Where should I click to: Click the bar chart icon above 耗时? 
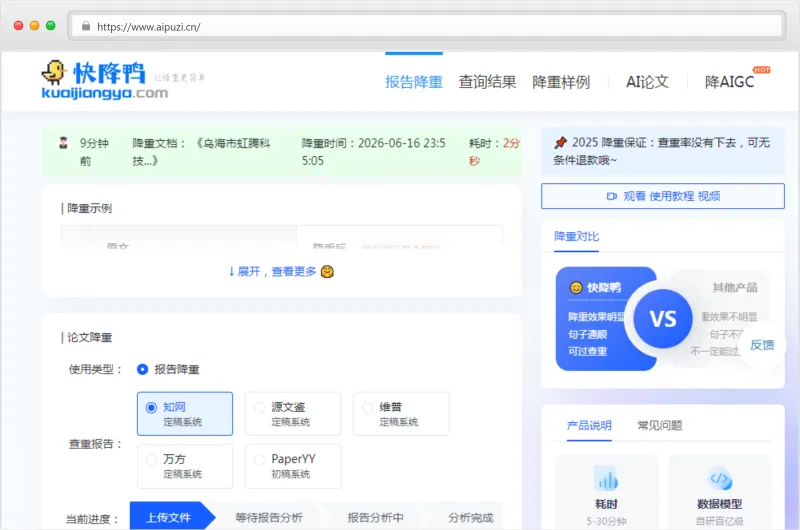pos(607,479)
